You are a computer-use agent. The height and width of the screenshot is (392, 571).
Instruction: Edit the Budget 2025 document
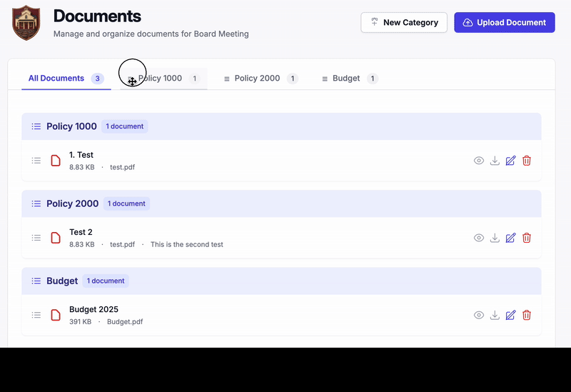tap(510, 315)
